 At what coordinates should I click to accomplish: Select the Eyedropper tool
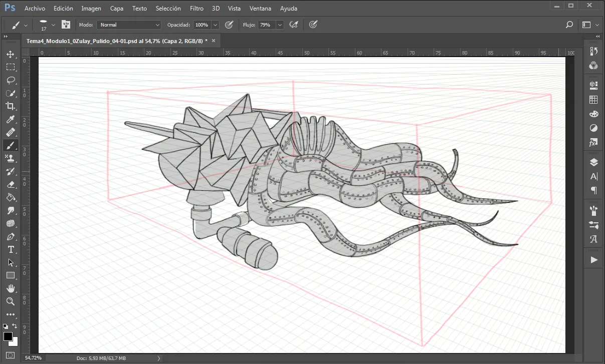pos(11,119)
